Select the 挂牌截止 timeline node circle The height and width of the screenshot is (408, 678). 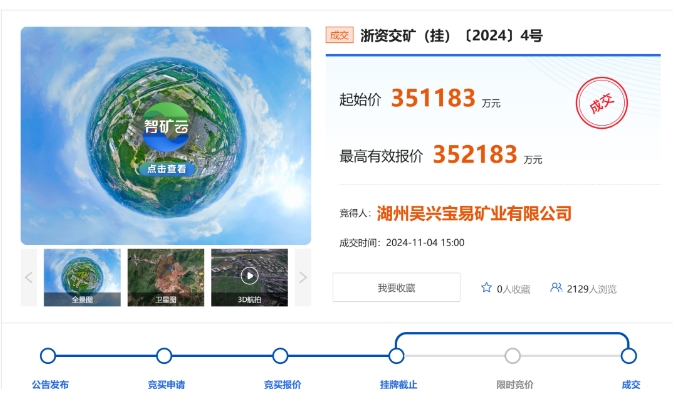[x=396, y=355]
